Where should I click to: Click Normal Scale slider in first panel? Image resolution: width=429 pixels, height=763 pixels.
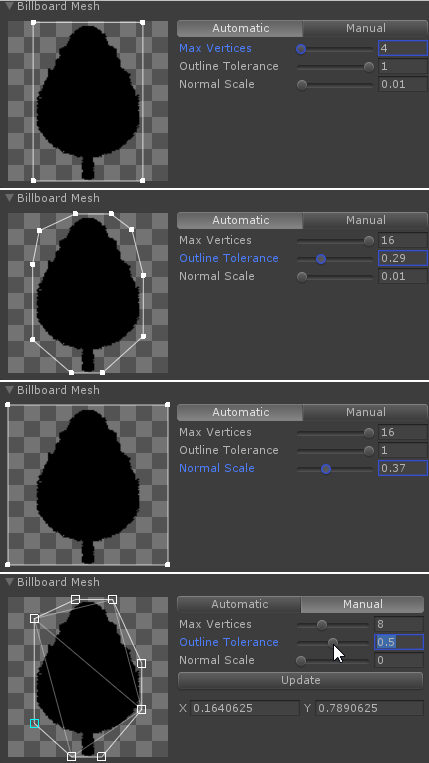click(x=335, y=85)
